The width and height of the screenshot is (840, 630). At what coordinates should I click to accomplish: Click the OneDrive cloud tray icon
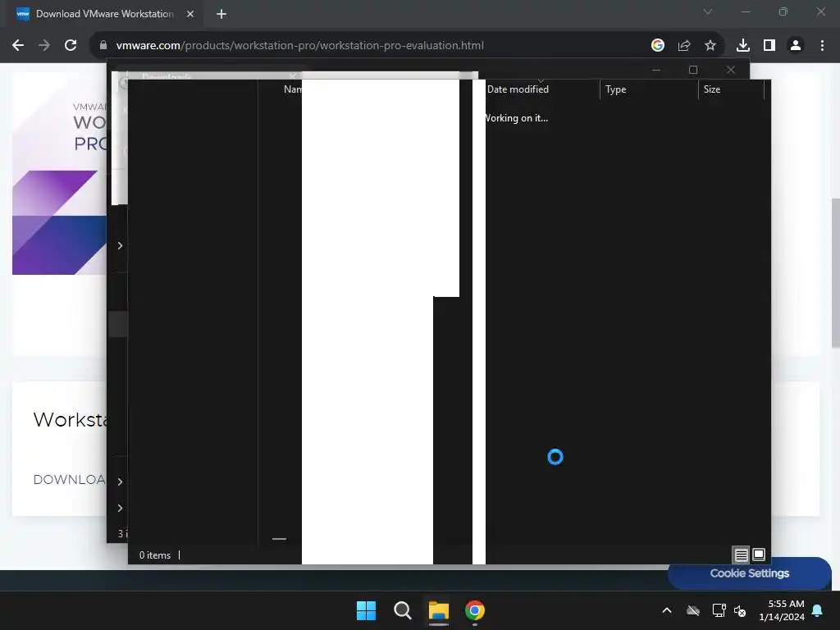point(693,610)
